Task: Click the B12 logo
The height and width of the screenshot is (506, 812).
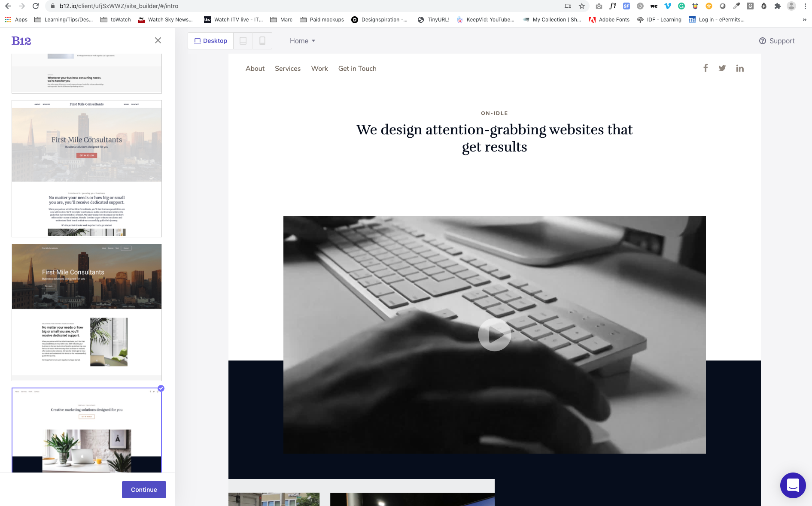Action: [x=21, y=41]
